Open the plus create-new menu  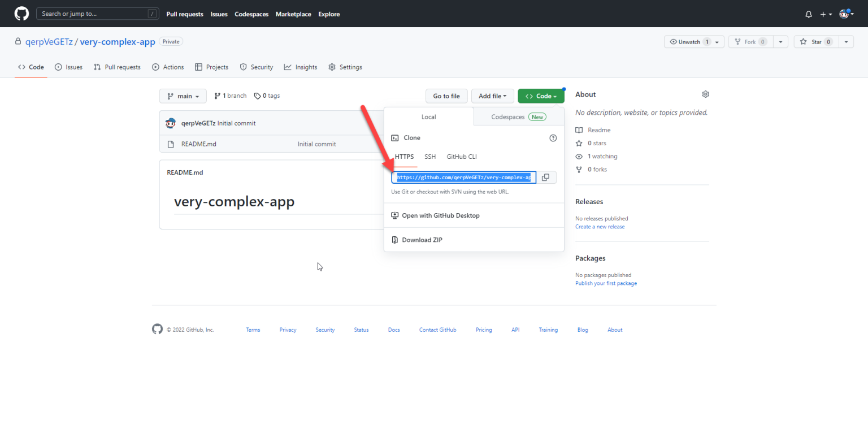point(826,14)
